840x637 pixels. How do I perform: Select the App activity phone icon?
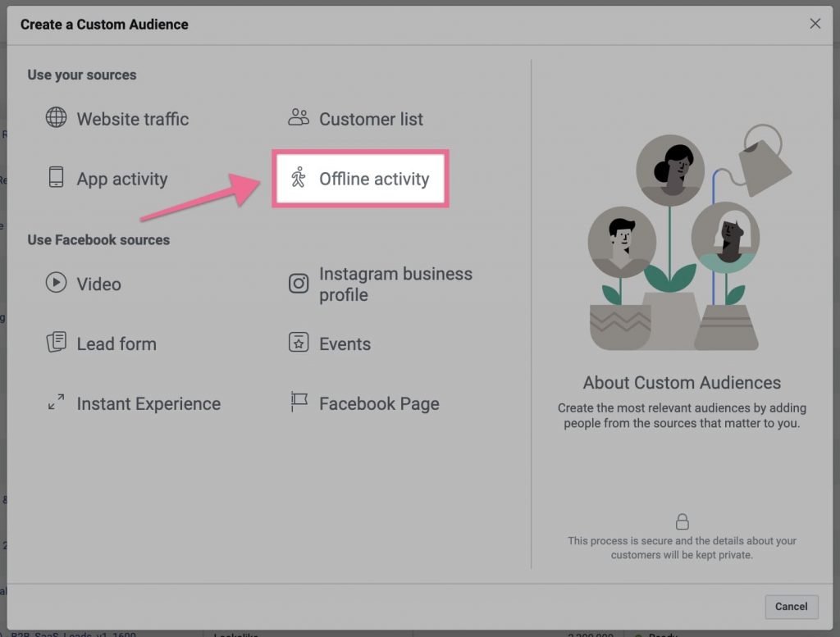click(56, 179)
